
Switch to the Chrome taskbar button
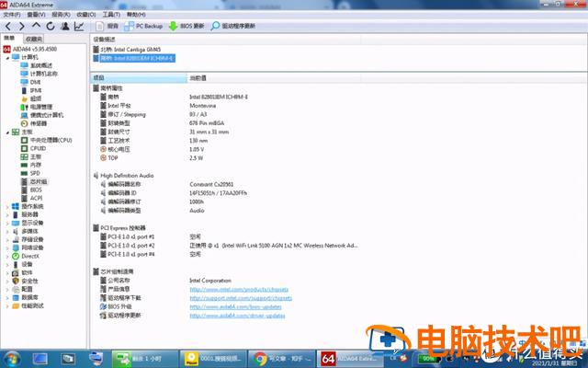[x=281, y=359]
